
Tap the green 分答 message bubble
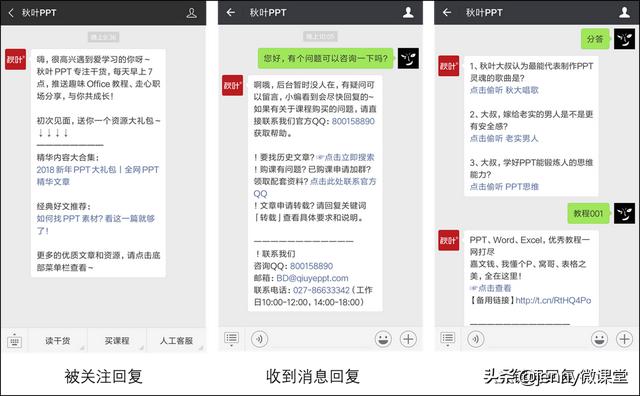[595, 39]
